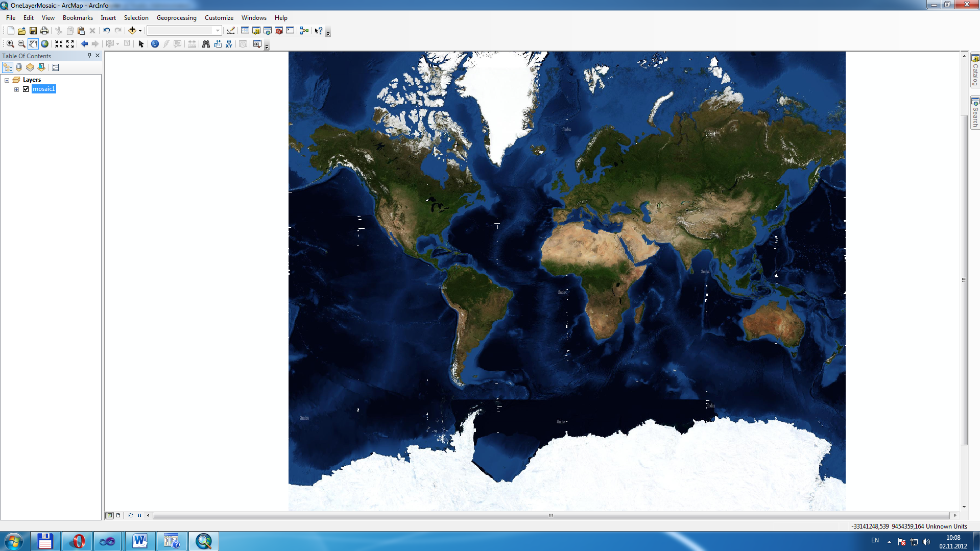Viewport: 980px width, 551px height.
Task: Click the EN language indicator
Action: (x=875, y=540)
